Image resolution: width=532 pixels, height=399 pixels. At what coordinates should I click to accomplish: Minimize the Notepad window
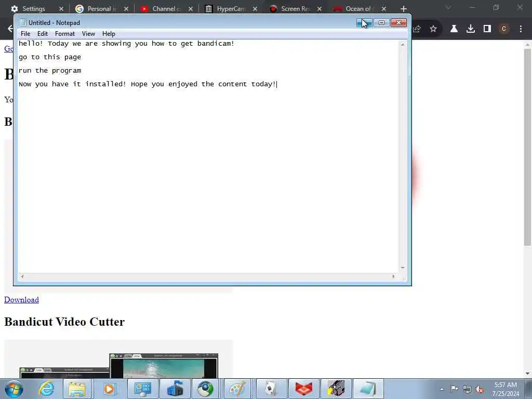pos(364,23)
